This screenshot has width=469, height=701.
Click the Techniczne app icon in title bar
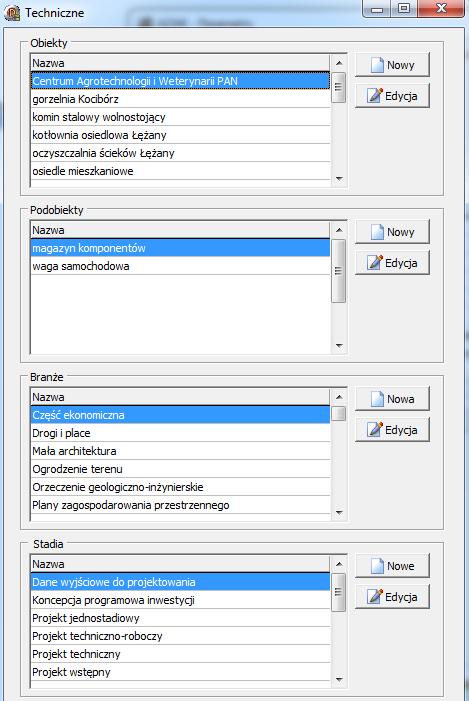pos(12,13)
